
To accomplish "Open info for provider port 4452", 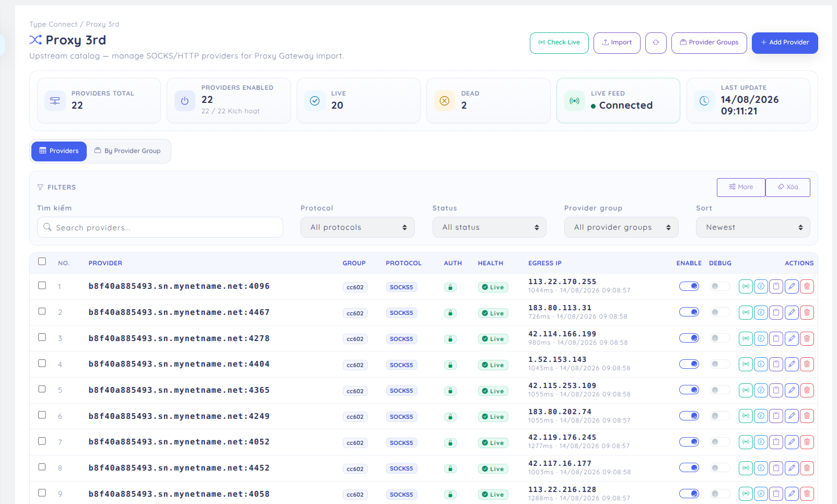I will tap(761, 468).
